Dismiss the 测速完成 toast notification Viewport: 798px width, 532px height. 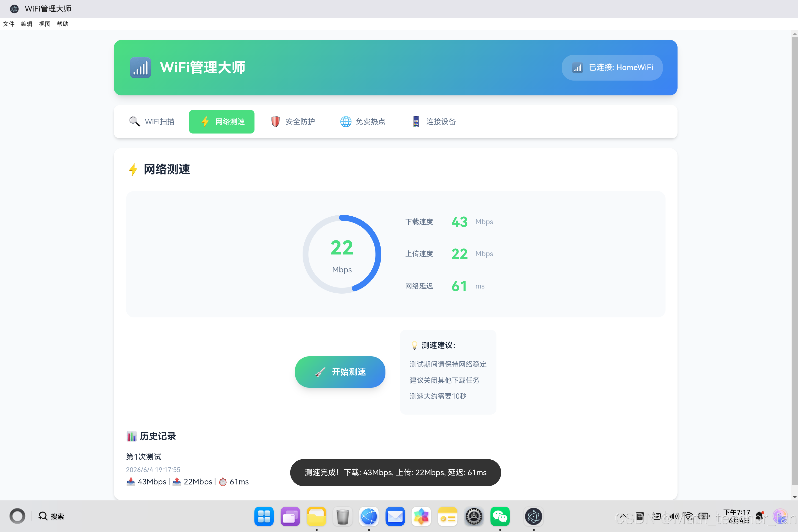coord(395,472)
